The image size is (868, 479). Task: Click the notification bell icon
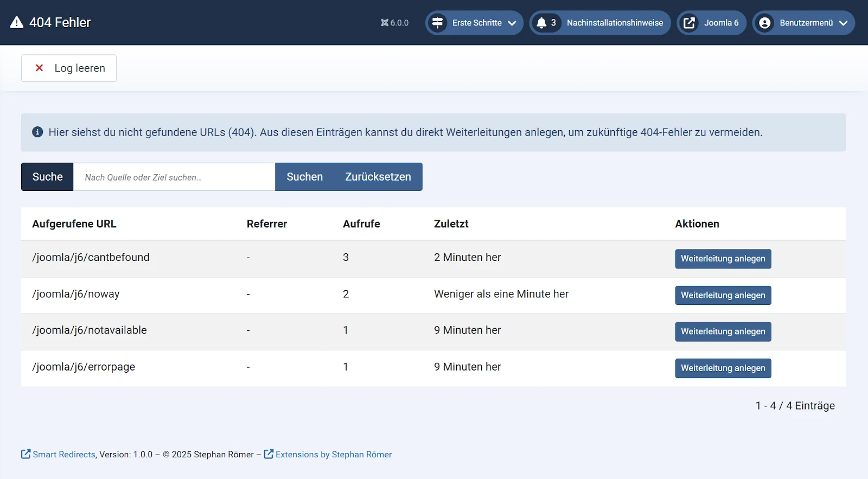541,23
